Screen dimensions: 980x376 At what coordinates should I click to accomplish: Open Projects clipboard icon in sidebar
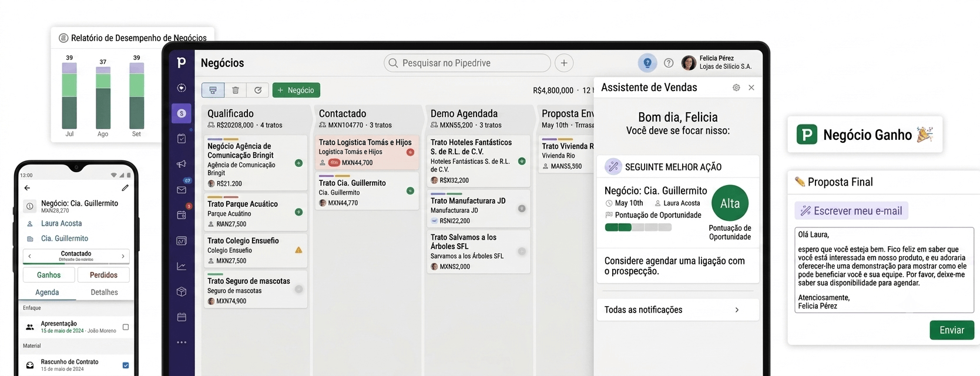pyautogui.click(x=182, y=139)
